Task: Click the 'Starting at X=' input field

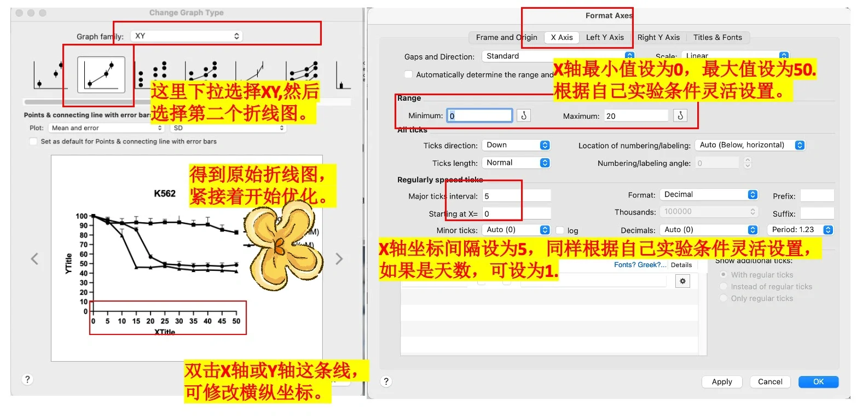Action: point(517,214)
